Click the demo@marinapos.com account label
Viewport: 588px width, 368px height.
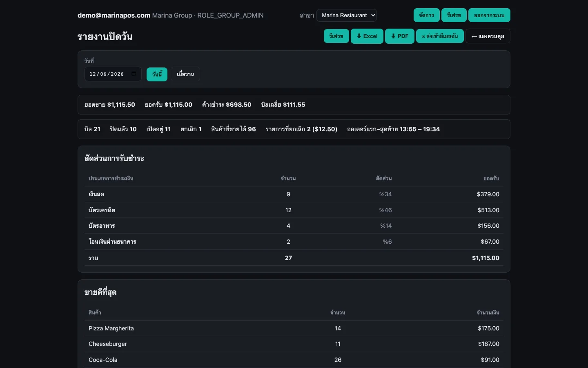tap(114, 15)
